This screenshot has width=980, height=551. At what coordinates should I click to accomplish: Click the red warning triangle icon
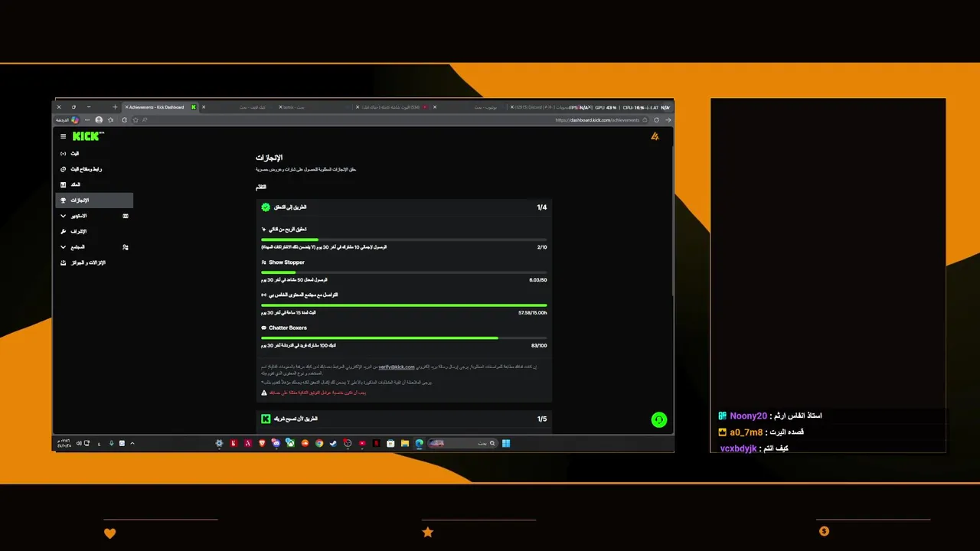pyautogui.click(x=264, y=393)
